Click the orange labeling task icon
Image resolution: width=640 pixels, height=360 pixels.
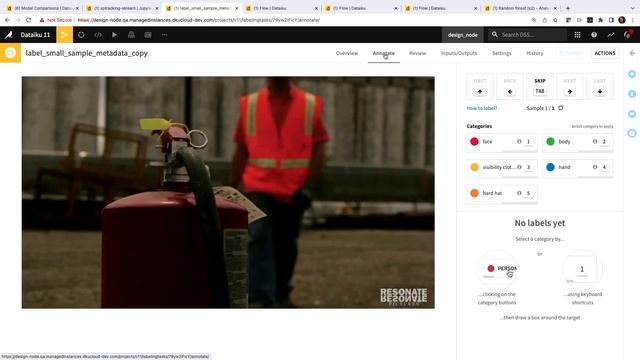pos(10,53)
